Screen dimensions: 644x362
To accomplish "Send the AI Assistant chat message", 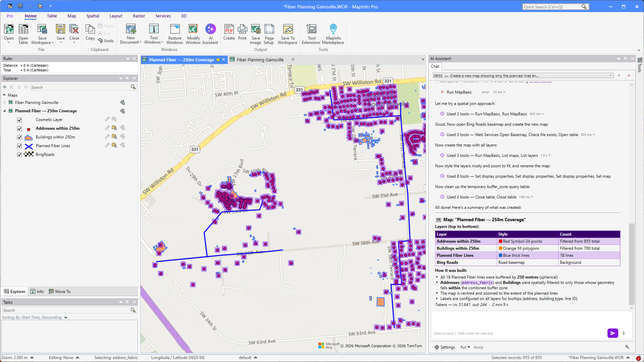I will [x=612, y=333].
